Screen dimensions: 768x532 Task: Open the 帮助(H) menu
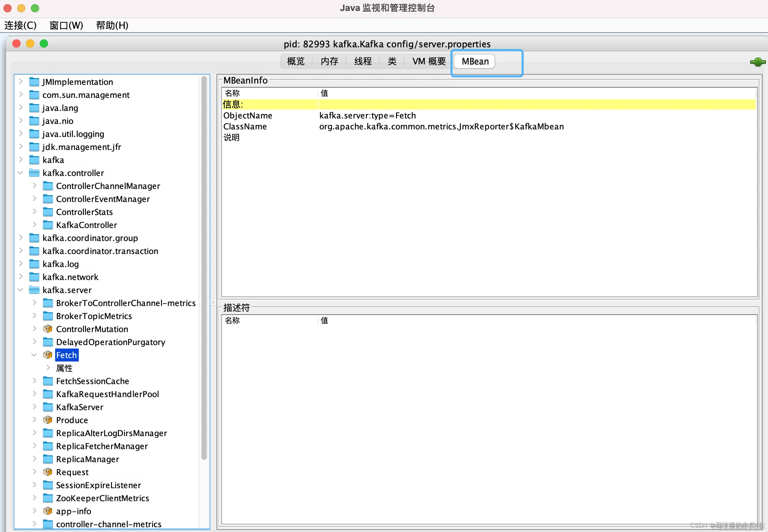(x=112, y=25)
